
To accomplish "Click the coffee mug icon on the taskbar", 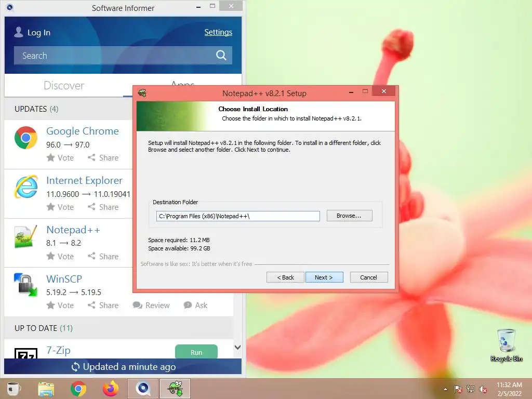I will 14,389.
